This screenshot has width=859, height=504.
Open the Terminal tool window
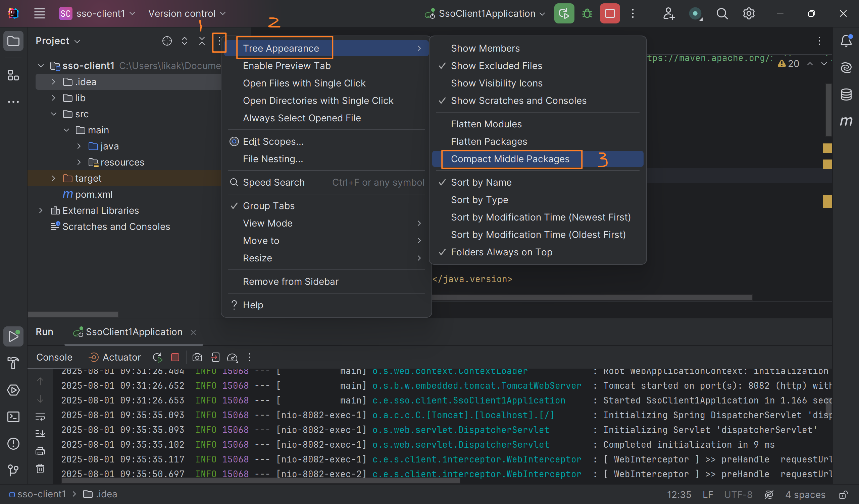[14, 417]
